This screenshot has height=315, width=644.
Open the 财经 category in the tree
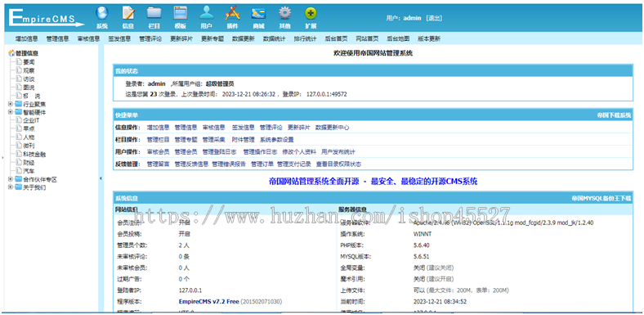[29, 163]
